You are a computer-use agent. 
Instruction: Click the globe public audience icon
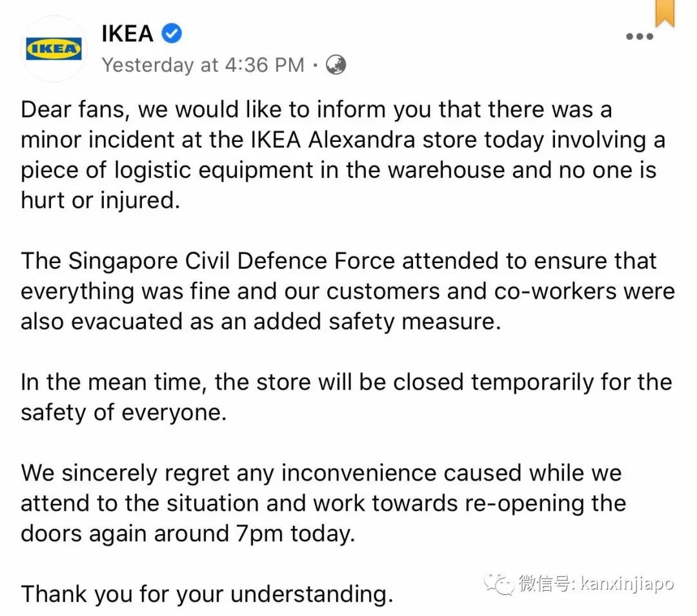(x=336, y=65)
